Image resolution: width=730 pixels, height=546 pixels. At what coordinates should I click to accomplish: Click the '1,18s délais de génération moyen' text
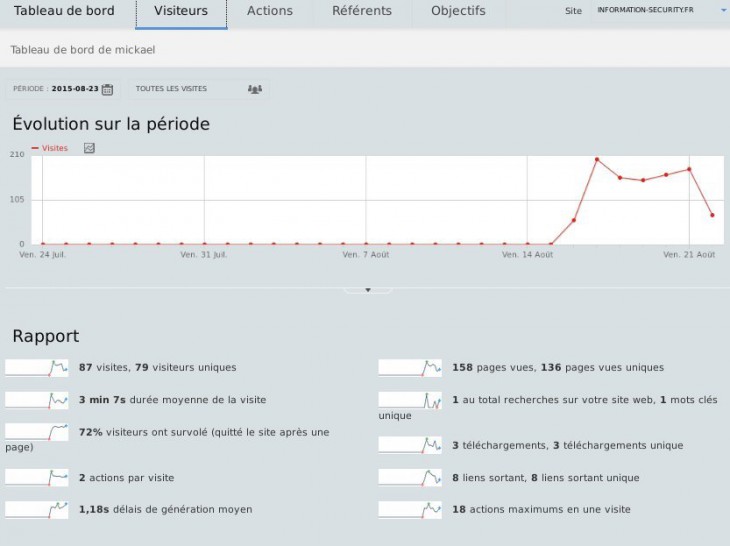point(165,509)
